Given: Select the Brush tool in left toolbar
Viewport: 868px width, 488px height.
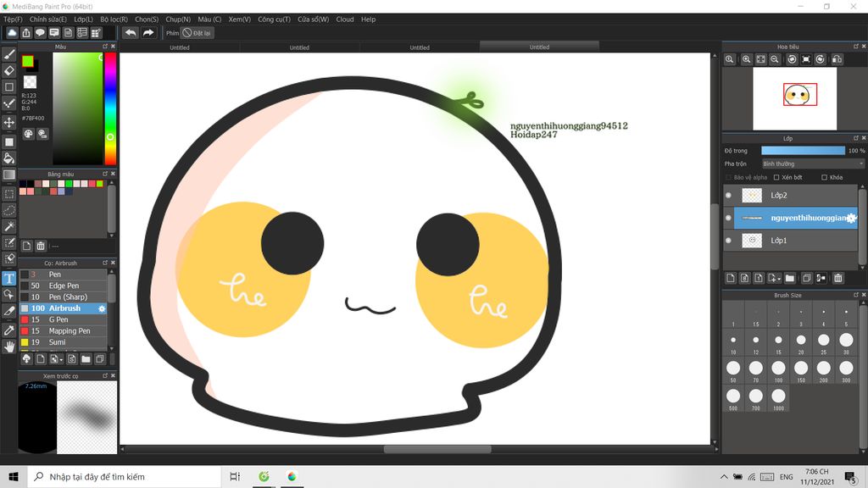Looking at the screenshot, I should pos(8,54).
